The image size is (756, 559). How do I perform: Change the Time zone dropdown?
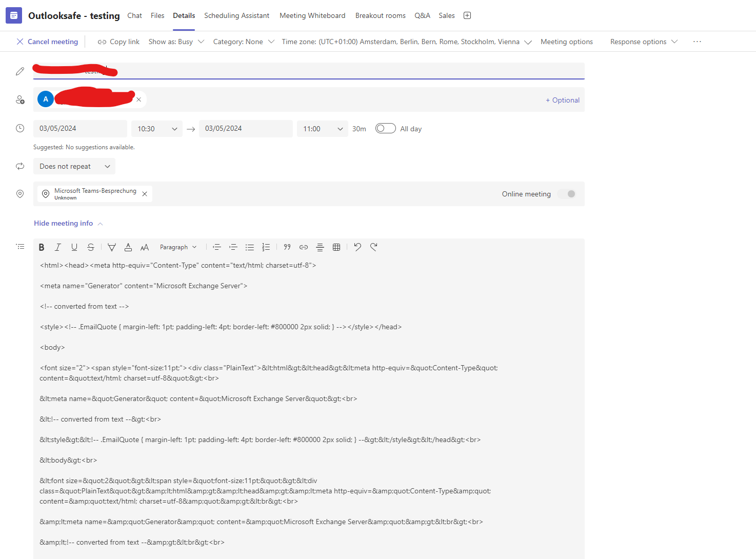[x=407, y=42]
